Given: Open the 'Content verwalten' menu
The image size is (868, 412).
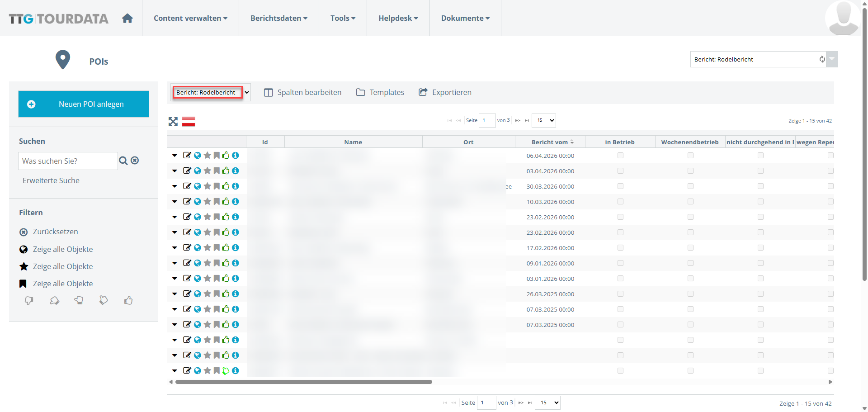Looking at the screenshot, I should [x=190, y=18].
